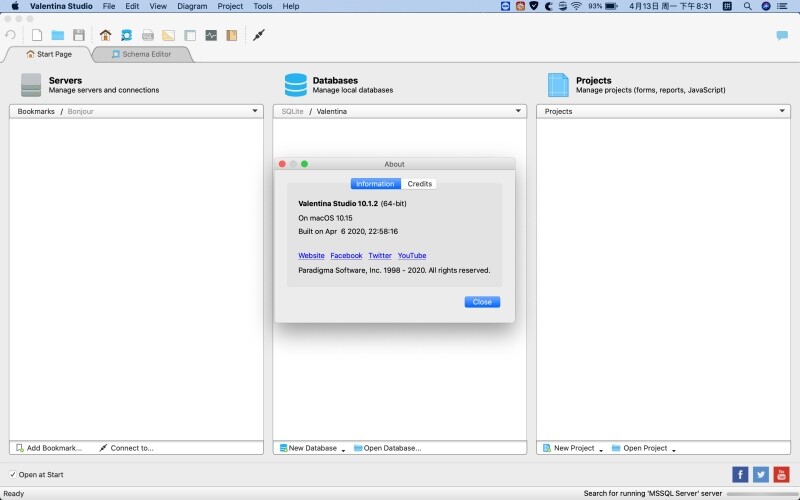Open the Apple menu
The height and width of the screenshot is (500, 800).
click(15, 6)
